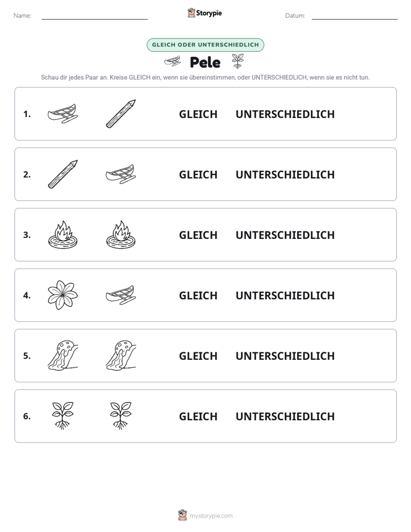Click the Name input line
The width and height of the screenshot is (411, 532).
[94, 16]
